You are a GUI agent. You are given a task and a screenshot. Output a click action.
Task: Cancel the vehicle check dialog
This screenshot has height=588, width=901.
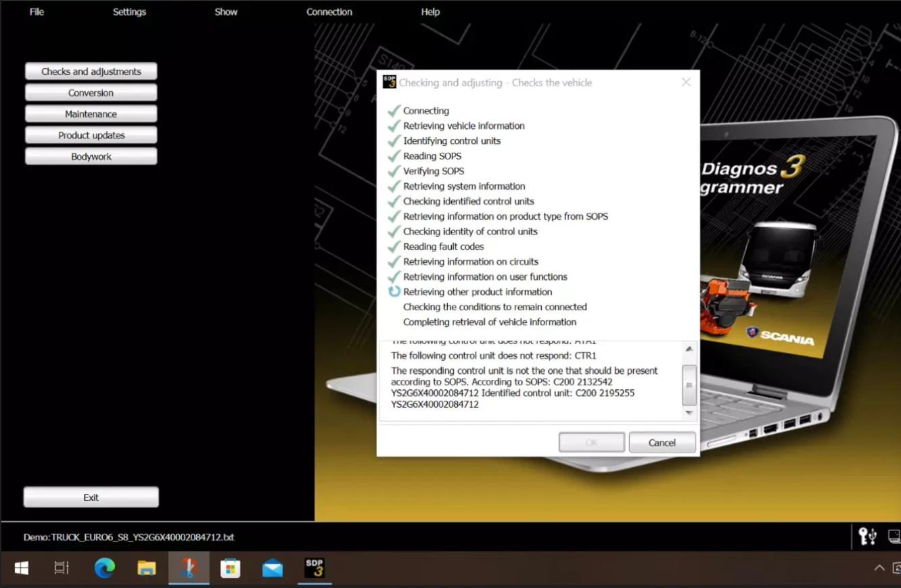coord(662,443)
